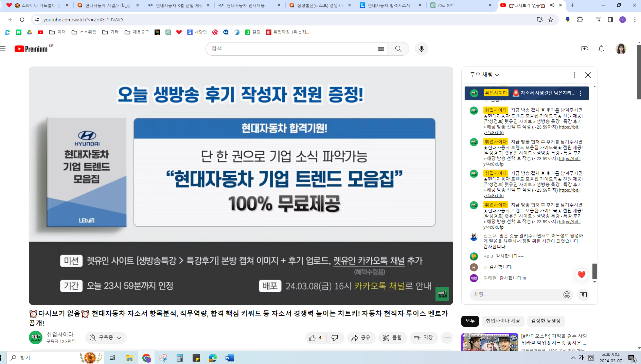Select the 모두 filter chip
Screen dimensions: 641x364
[470, 321]
